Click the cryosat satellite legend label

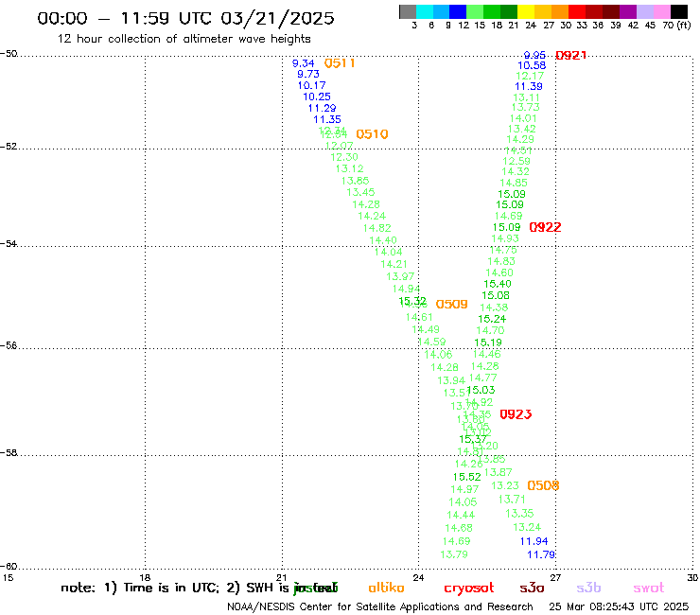(469, 589)
